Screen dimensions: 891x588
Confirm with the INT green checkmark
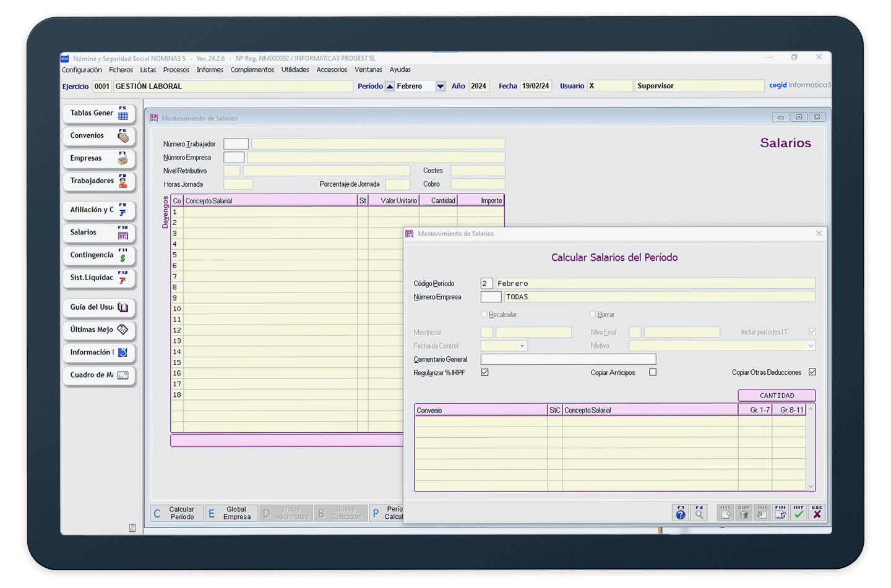[799, 513]
